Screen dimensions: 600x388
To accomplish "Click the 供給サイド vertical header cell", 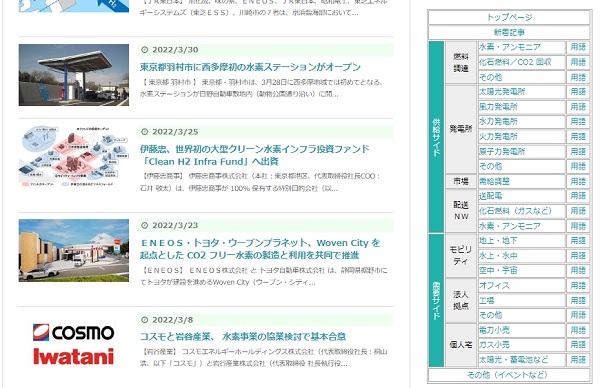I will point(436,137).
